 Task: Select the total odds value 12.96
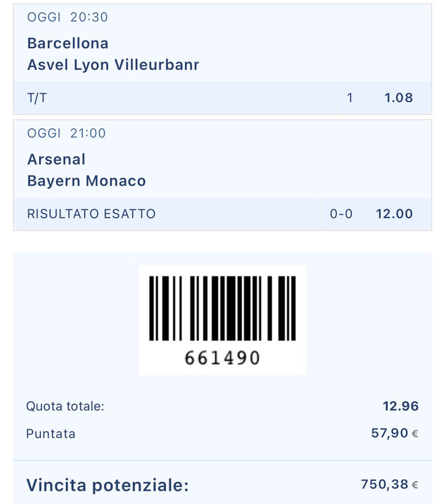pyautogui.click(x=400, y=406)
